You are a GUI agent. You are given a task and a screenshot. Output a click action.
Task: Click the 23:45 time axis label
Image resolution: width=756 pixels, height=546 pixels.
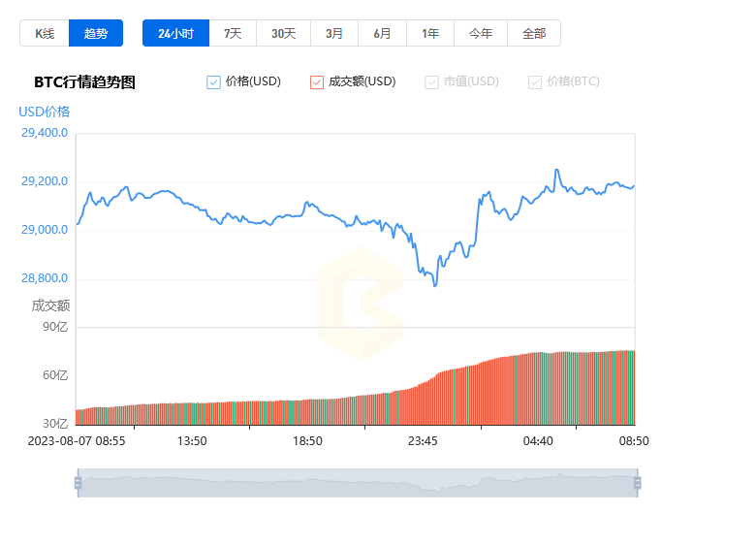423,441
